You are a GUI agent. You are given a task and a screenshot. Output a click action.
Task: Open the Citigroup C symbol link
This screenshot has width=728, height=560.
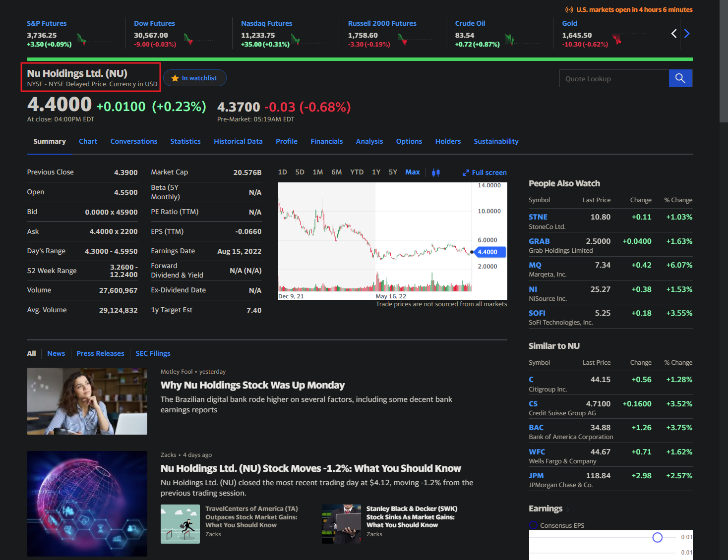[x=531, y=380]
